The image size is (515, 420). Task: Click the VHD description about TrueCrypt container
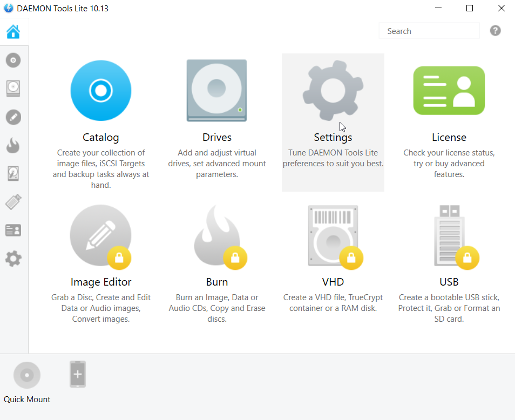[333, 303]
